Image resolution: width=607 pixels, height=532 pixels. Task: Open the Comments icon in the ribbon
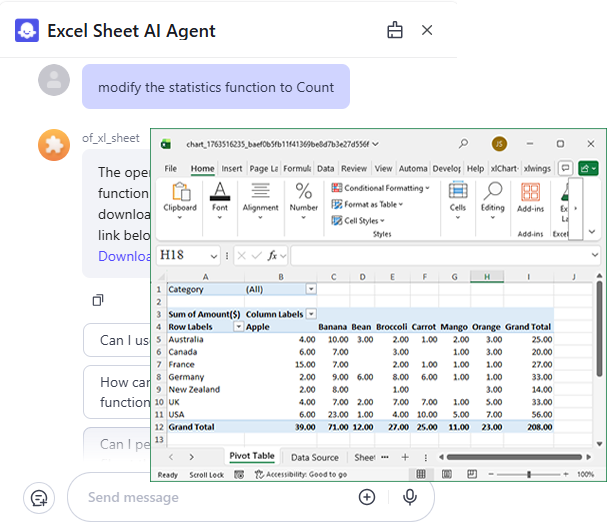[x=565, y=168]
